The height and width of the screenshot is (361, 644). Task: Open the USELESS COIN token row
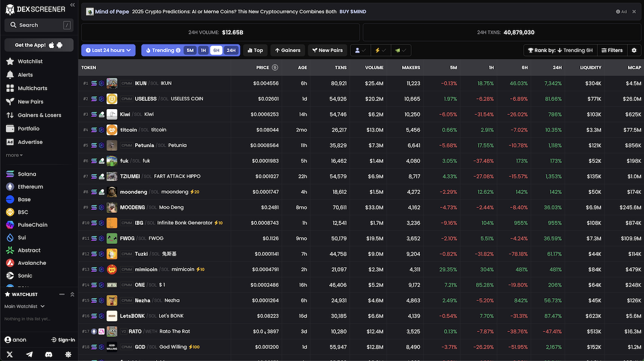coord(361,99)
